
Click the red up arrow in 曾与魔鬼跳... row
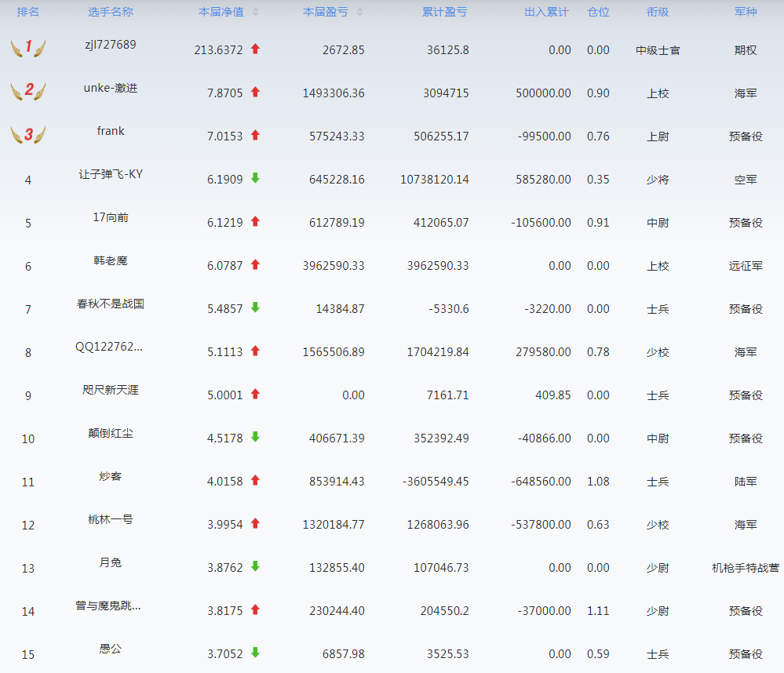click(x=256, y=610)
